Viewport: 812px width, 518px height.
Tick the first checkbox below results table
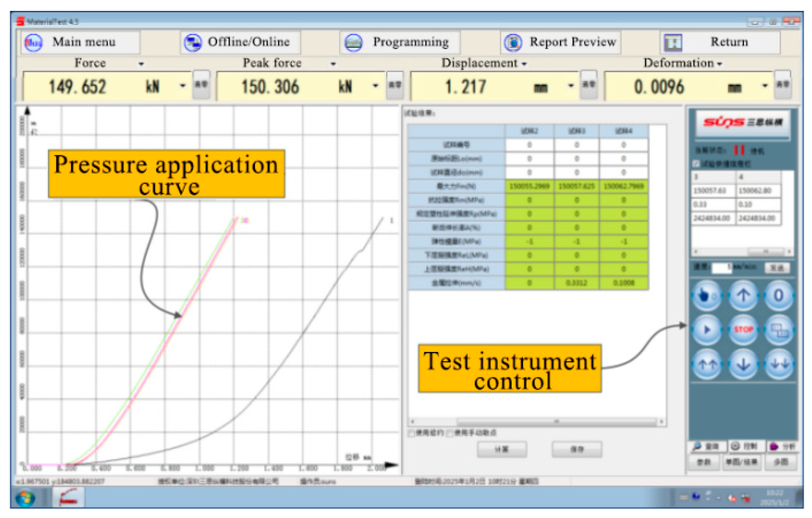coord(411,433)
